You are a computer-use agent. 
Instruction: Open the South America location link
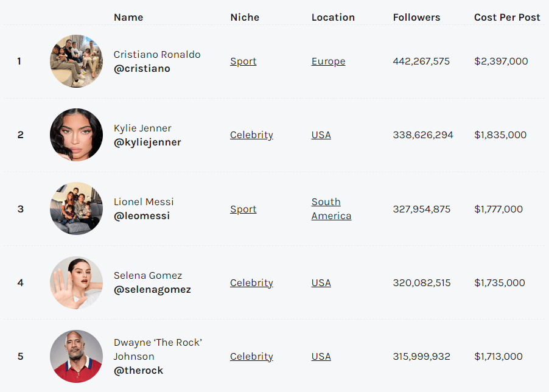pyautogui.click(x=331, y=209)
